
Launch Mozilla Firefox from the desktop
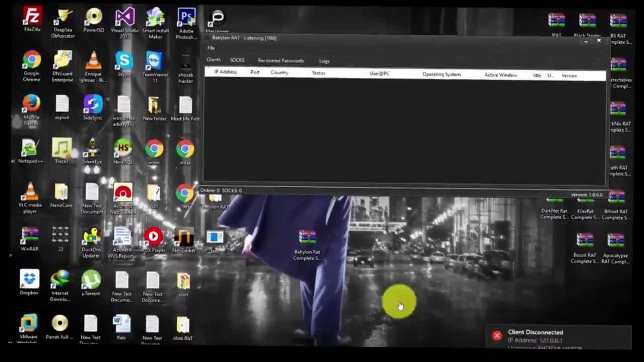(x=31, y=110)
